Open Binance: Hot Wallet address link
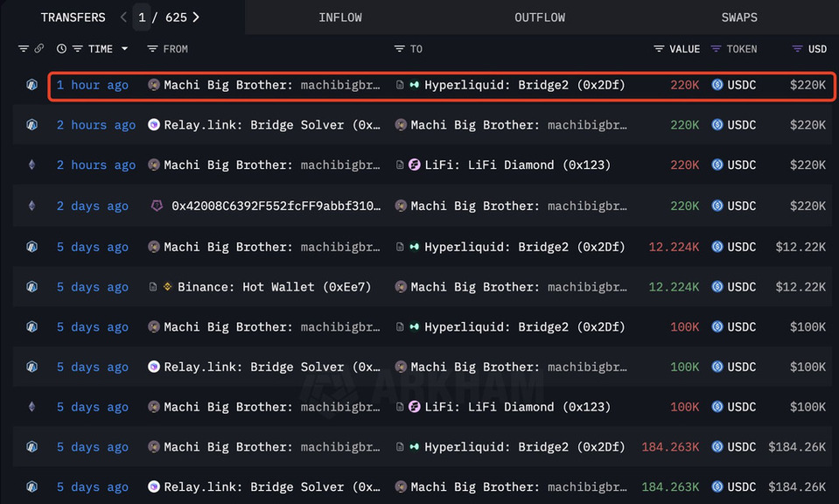 245,286
